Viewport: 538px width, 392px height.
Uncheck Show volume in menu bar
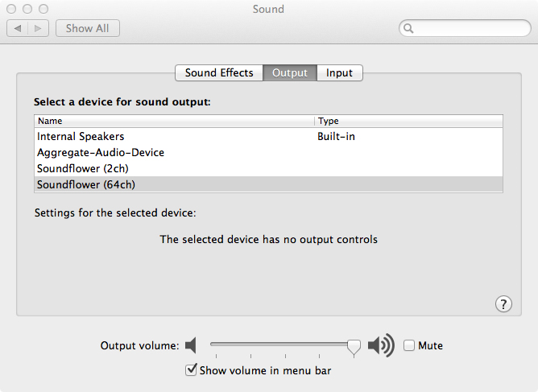(x=191, y=370)
